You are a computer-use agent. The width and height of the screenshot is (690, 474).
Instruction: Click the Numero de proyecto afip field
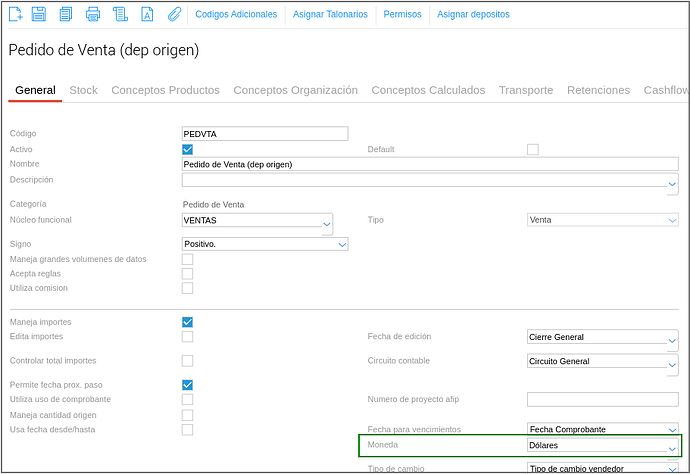pos(602,400)
